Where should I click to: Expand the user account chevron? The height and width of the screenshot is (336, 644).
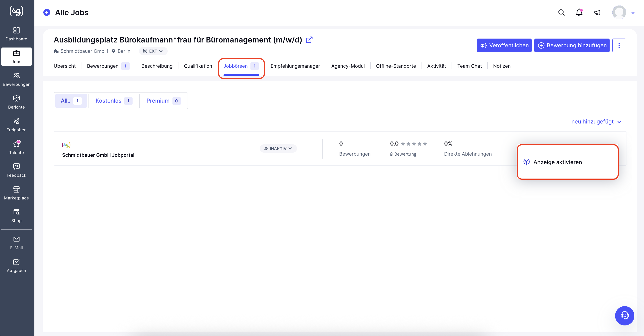[x=633, y=13]
